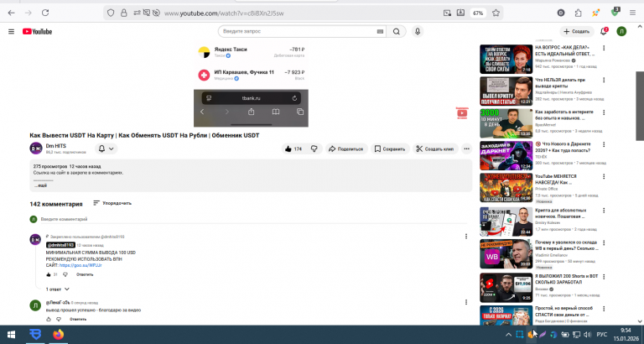644x344 pixels.
Task: Open the Firefox application hamburger menu
Action: (x=632, y=13)
